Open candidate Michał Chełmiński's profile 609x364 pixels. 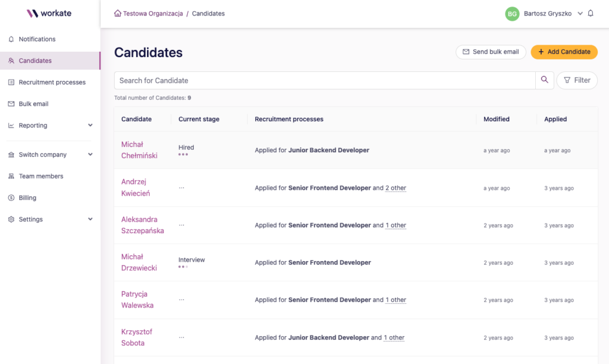[x=139, y=150]
